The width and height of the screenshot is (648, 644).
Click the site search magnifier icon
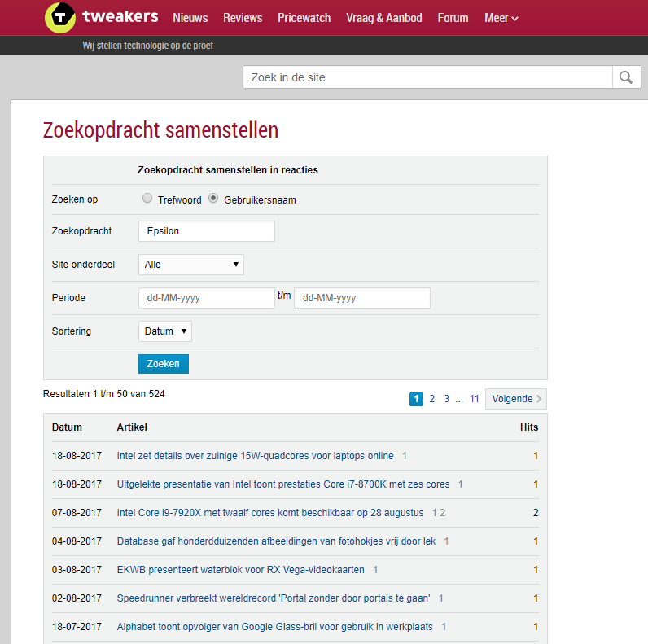click(626, 77)
